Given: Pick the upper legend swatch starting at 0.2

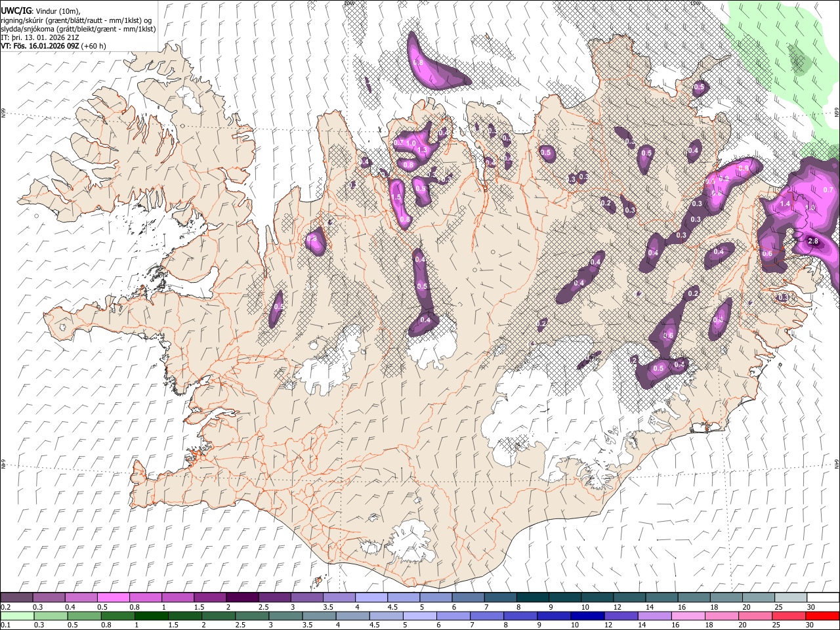Looking at the screenshot, I should coord(16,598).
